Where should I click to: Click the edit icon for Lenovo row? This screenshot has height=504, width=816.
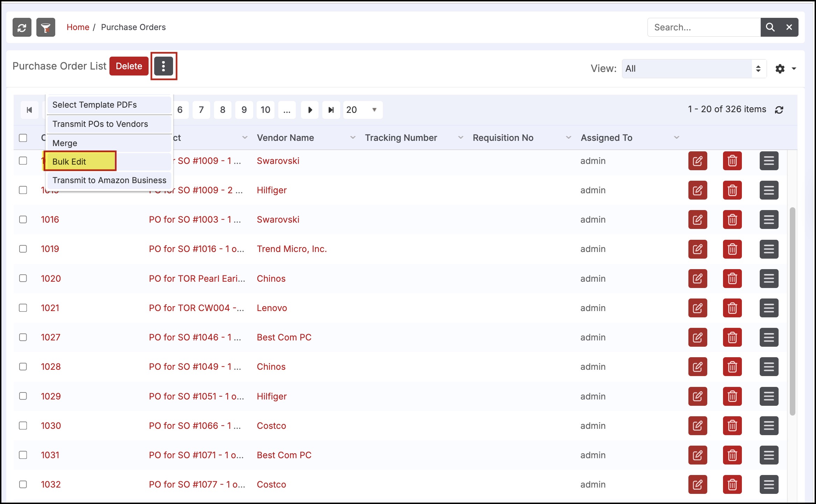[697, 308]
